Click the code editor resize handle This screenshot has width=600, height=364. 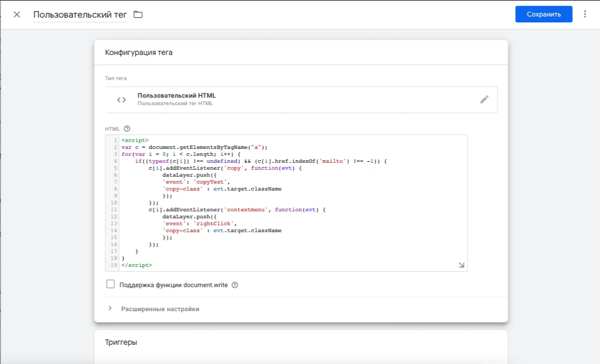(461, 265)
